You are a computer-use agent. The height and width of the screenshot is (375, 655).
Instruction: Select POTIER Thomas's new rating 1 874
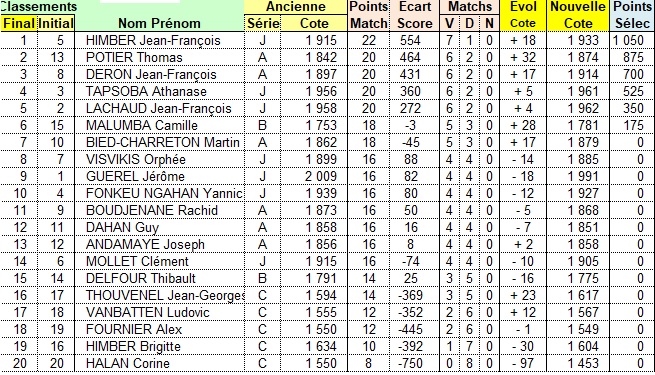[578, 57]
